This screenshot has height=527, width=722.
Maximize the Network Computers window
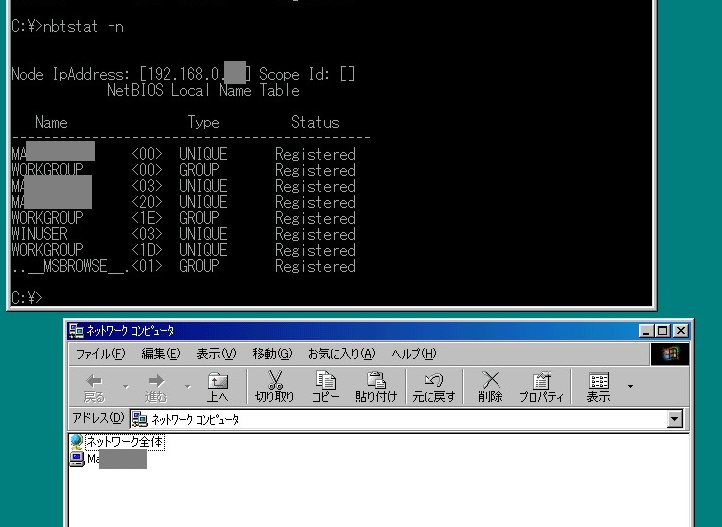point(664,330)
